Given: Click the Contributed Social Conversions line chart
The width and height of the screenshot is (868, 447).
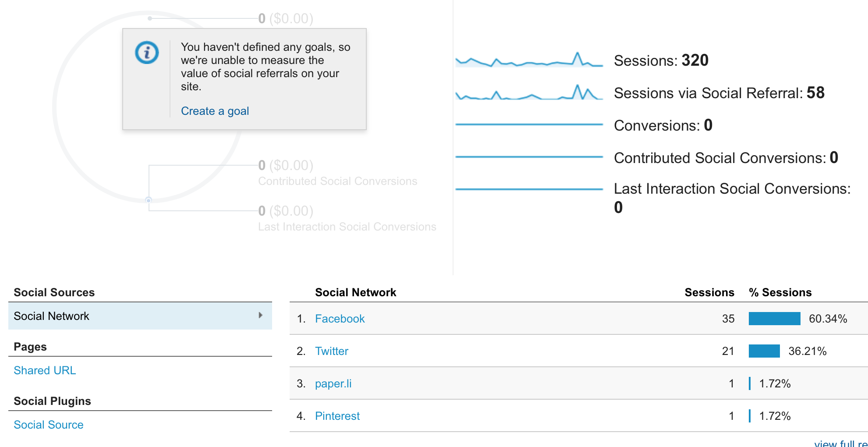Looking at the screenshot, I should [x=529, y=157].
